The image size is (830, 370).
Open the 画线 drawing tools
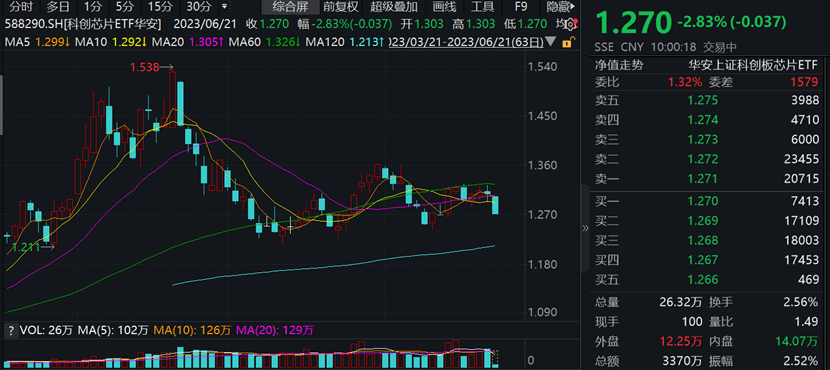[444, 7]
